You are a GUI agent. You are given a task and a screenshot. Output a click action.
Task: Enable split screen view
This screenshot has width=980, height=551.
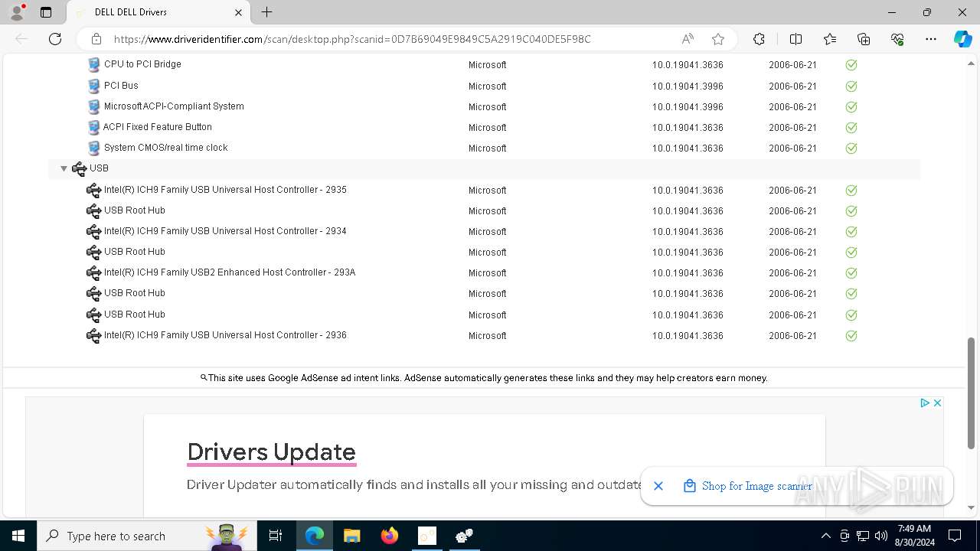tap(795, 39)
